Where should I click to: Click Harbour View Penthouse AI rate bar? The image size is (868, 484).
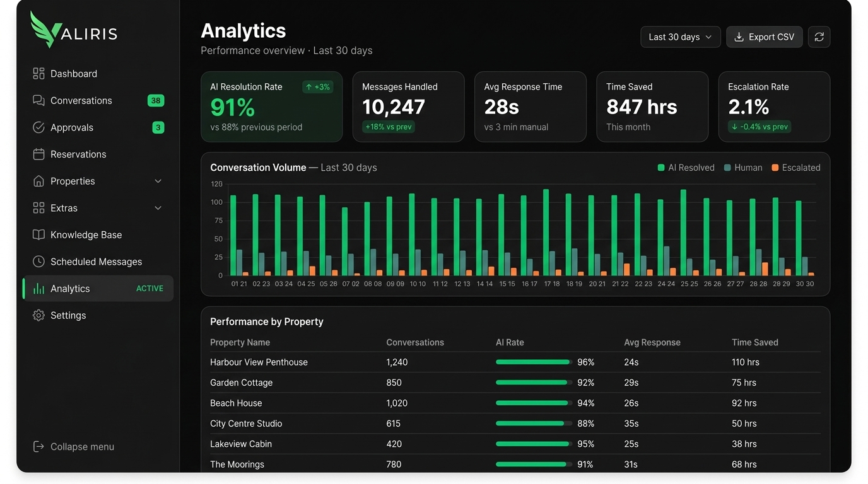534,362
